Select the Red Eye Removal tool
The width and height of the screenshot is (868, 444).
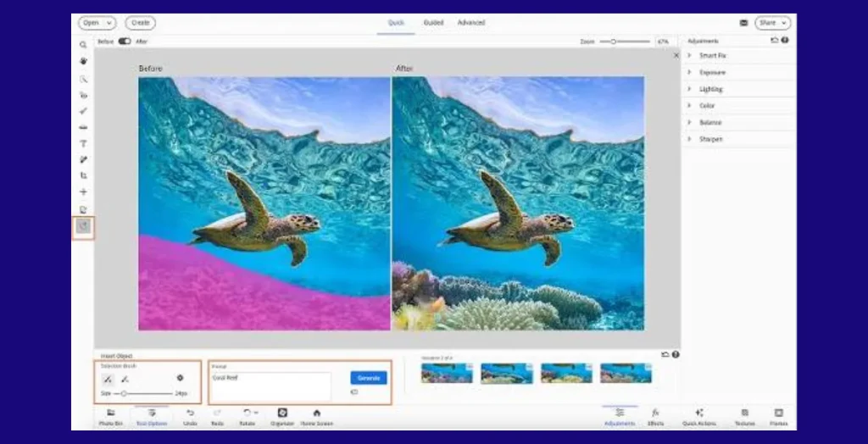[x=83, y=95]
